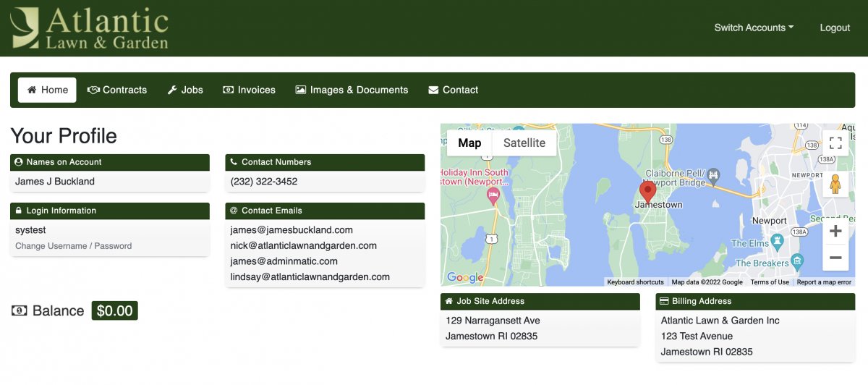Click the Atlantic Lawn & Garden logo

89,28
